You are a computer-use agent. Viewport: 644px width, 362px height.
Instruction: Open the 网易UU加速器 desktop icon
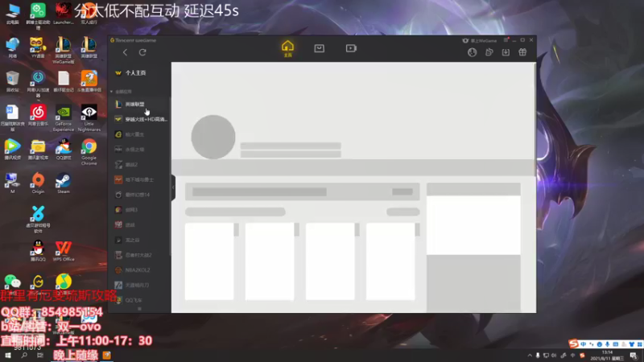point(38,84)
